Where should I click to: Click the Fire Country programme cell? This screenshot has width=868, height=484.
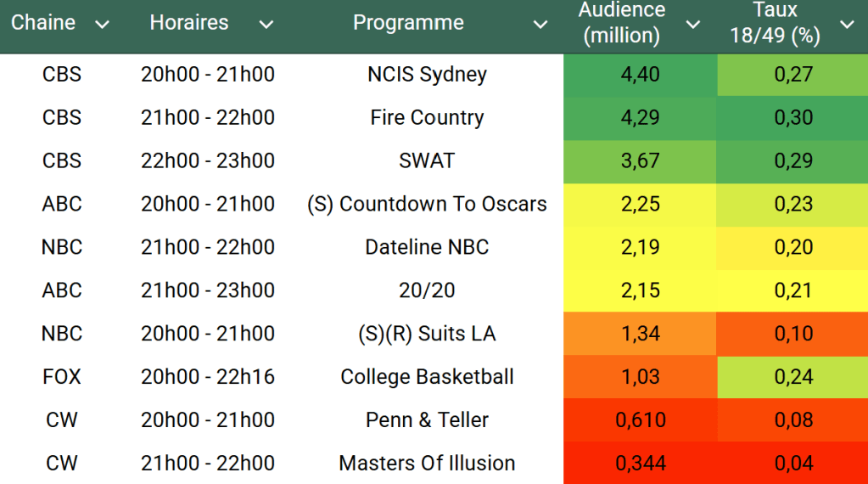(x=427, y=118)
